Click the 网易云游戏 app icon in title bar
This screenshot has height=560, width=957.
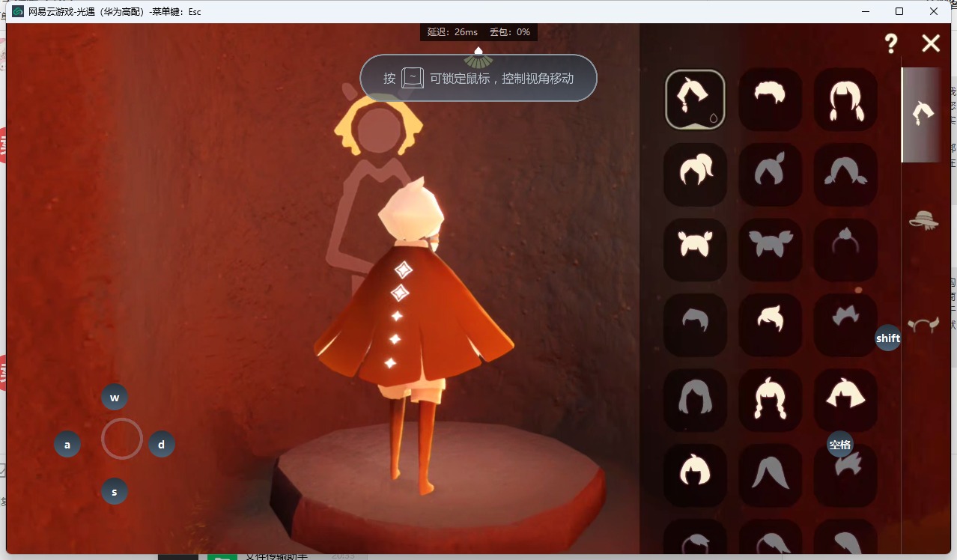tap(18, 11)
